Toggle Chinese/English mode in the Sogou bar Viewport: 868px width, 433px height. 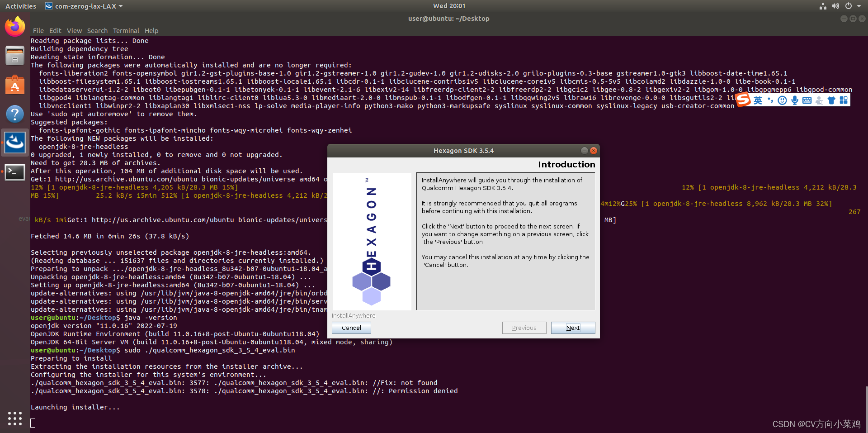[758, 100]
